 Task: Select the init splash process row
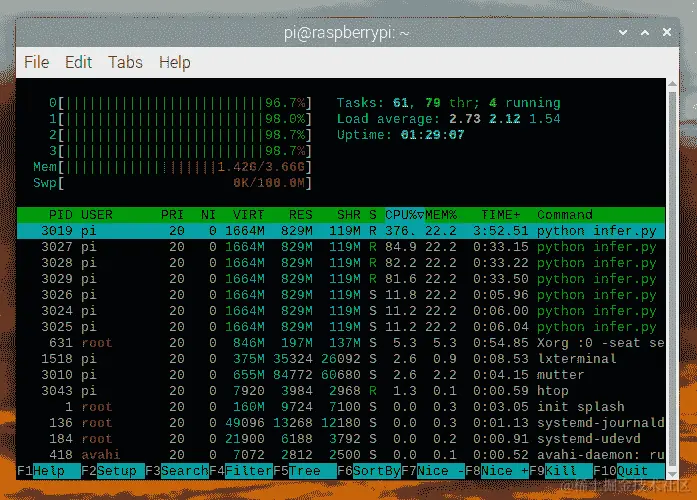tap(341, 407)
